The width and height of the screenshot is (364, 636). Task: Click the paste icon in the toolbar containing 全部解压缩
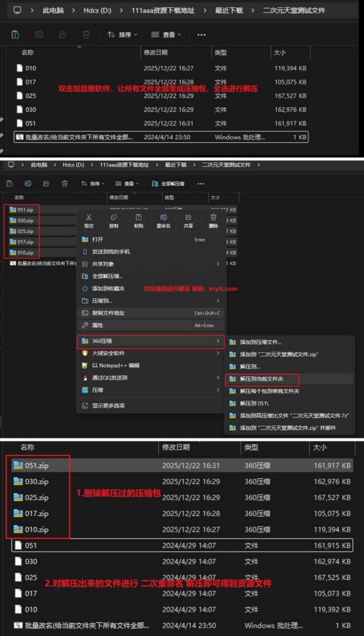pos(9,184)
